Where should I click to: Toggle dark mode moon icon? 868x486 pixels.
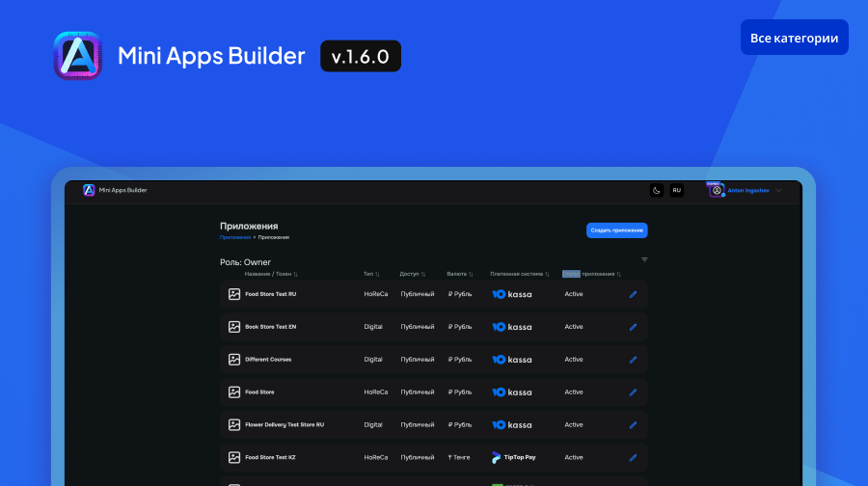pos(657,190)
